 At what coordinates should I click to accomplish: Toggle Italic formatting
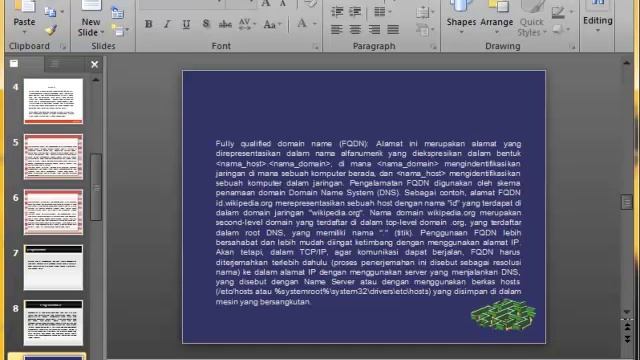(x=167, y=24)
